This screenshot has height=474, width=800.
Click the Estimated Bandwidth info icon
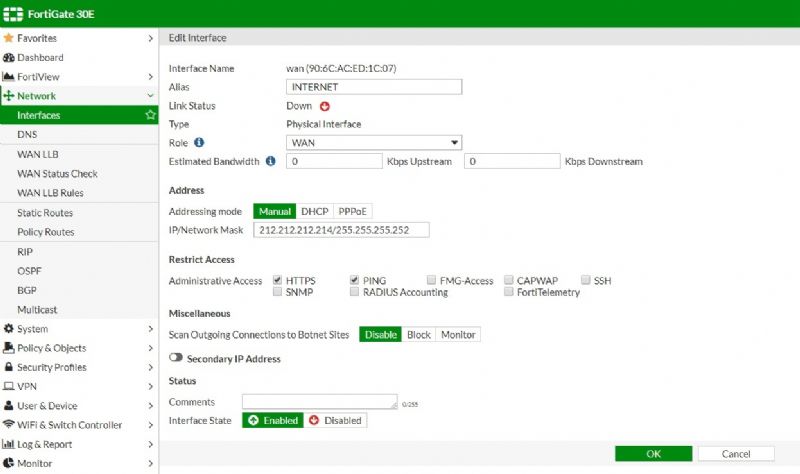(271, 161)
